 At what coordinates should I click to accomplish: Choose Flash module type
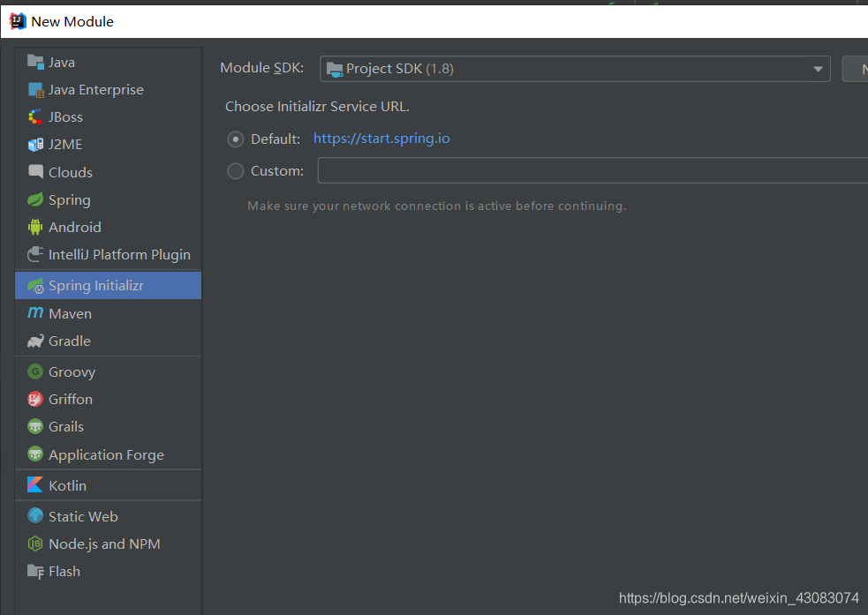(109, 571)
